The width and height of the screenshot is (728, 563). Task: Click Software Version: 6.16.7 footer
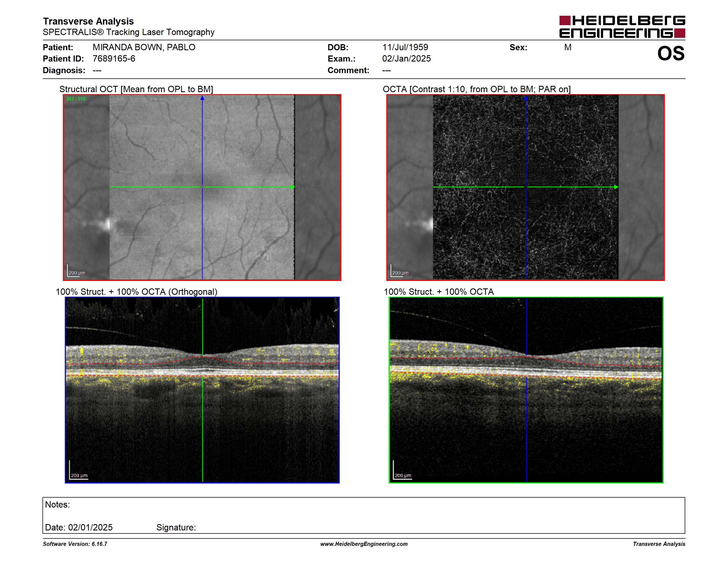[x=75, y=544]
